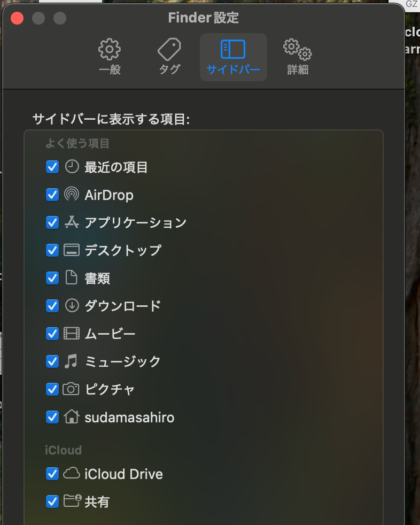Click the iCloud Drive label text
420x525 pixels.
[124, 474]
